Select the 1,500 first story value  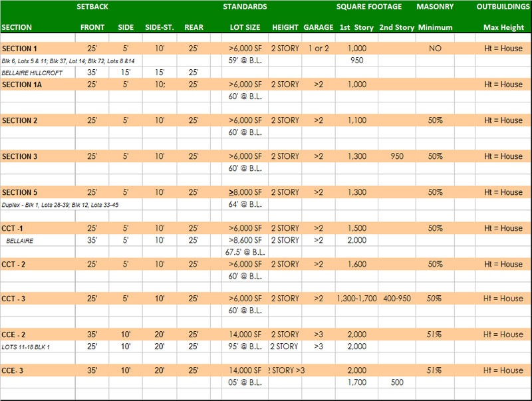357,228
